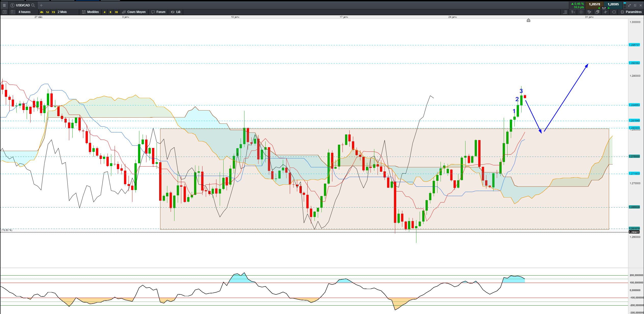Image resolution: width=644 pixels, height=314 pixels.
Task: Search for a symbol with the magnifier
Action: (x=33, y=5)
